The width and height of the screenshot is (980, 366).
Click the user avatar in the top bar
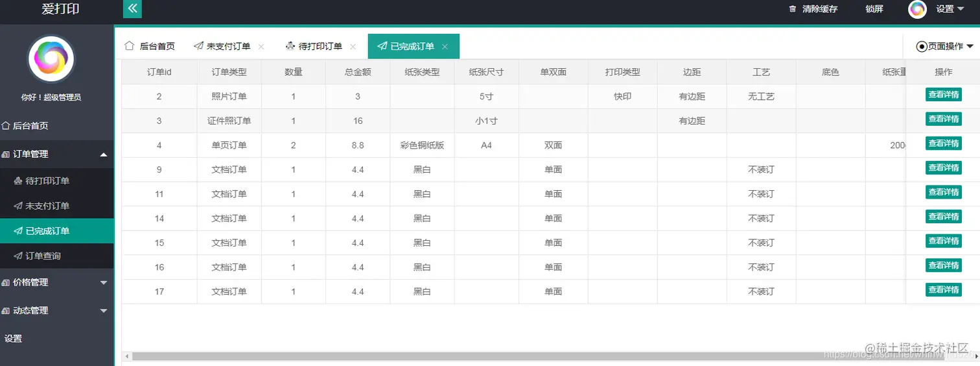coord(917,9)
